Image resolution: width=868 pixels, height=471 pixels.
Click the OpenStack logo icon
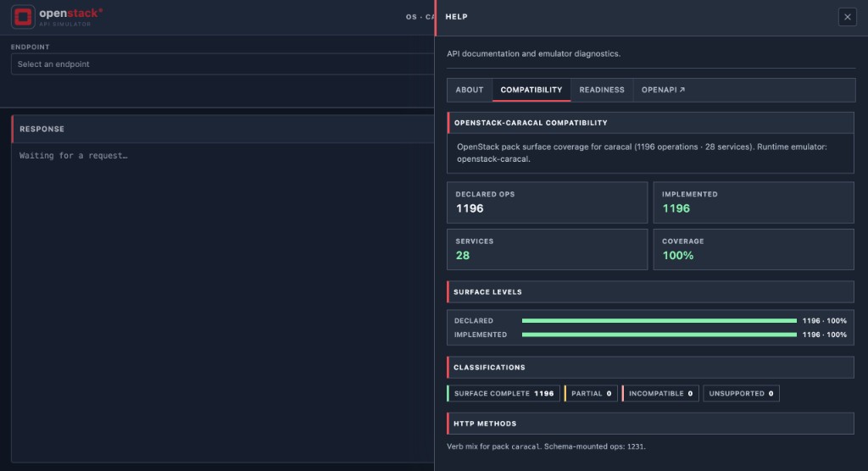tap(23, 17)
